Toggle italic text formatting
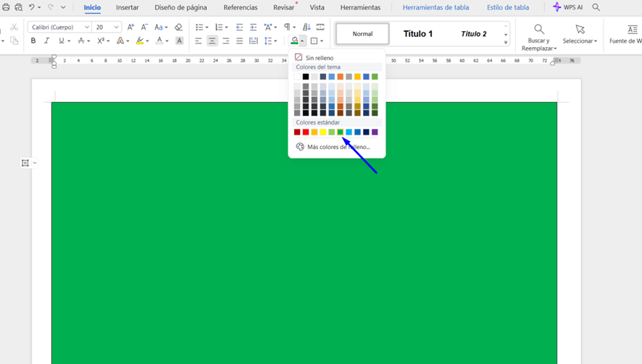This screenshot has width=642, height=364. click(x=47, y=41)
